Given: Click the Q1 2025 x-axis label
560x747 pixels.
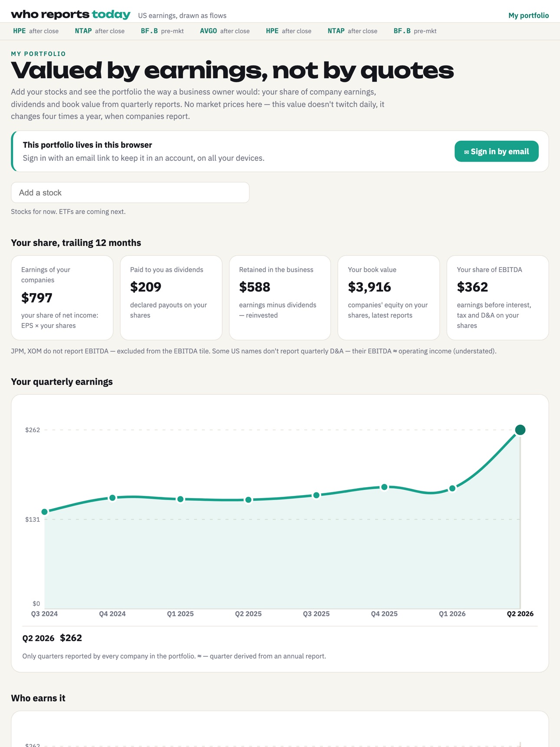Looking at the screenshot, I should coord(181,614).
